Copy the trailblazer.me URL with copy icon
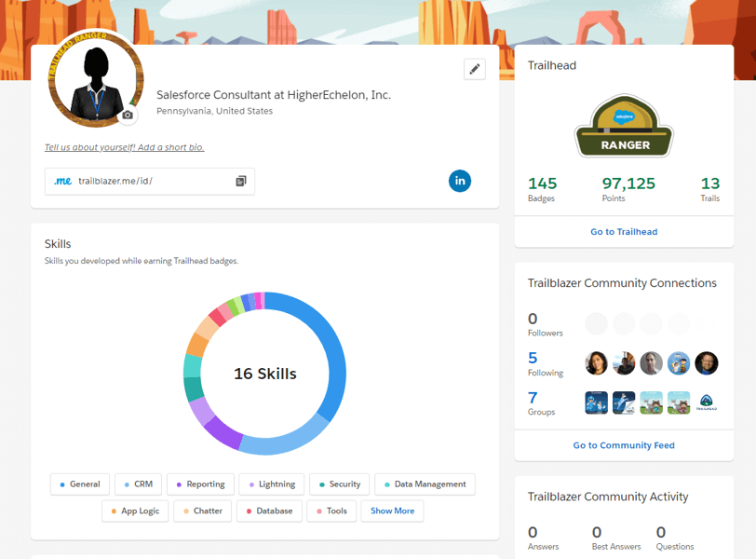The image size is (756, 559). (x=241, y=181)
